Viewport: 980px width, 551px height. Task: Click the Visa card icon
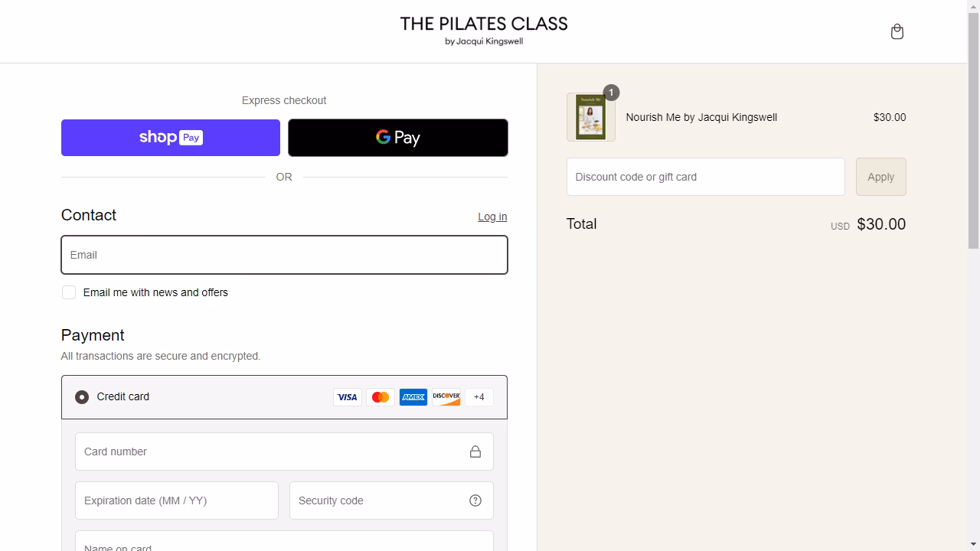coord(348,396)
